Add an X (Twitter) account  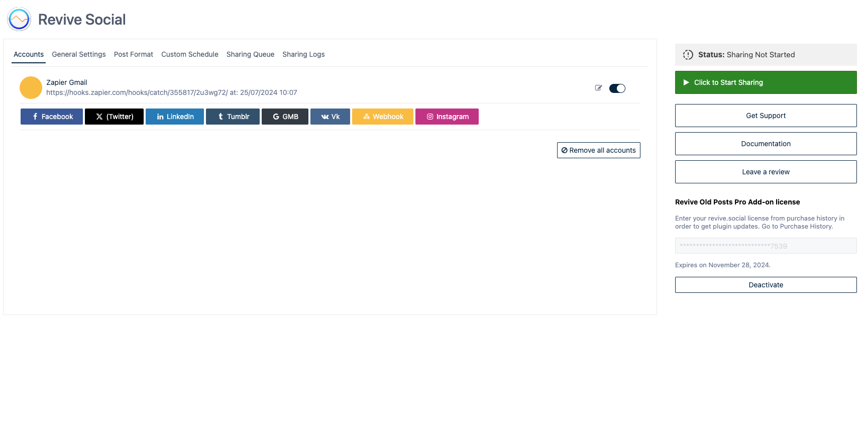[114, 117]
